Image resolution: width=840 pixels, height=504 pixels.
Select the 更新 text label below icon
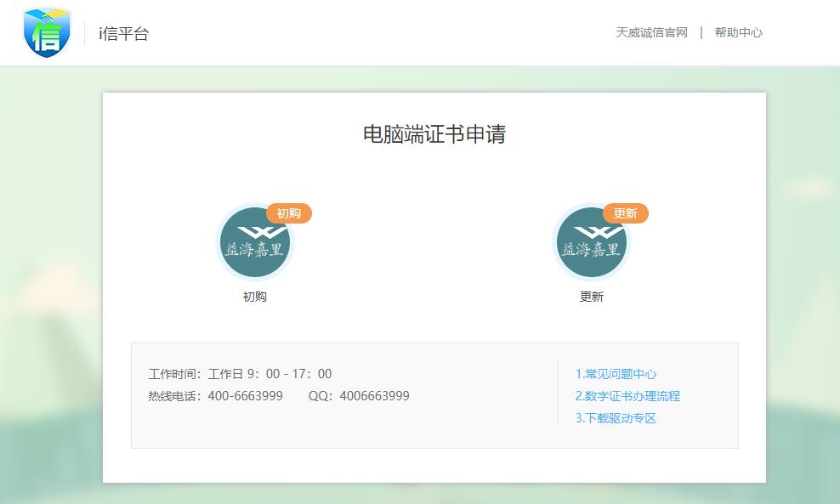click(x=592, y=297)
